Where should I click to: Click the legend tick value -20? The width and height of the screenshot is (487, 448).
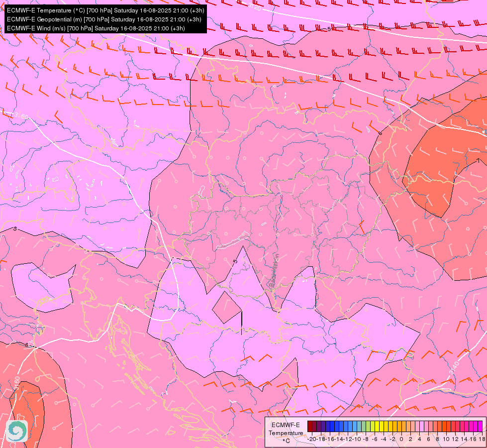[312, 439]
